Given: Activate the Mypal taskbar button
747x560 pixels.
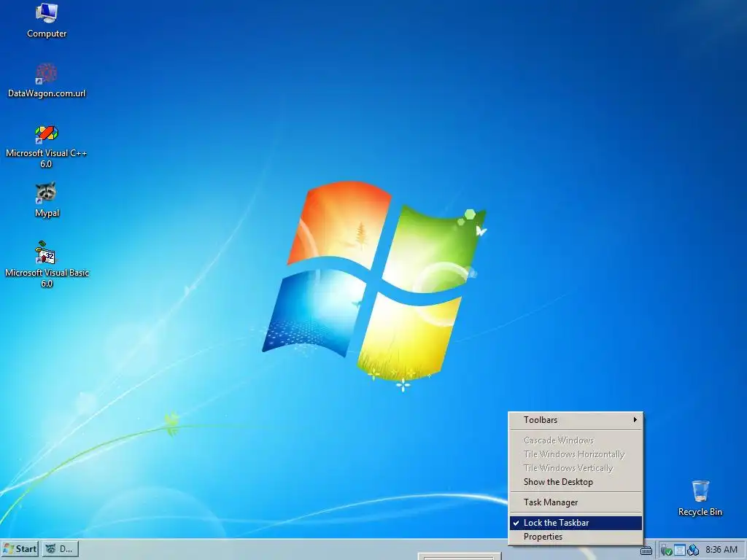Looking at the screenshot, I should [x=60, y=549].
